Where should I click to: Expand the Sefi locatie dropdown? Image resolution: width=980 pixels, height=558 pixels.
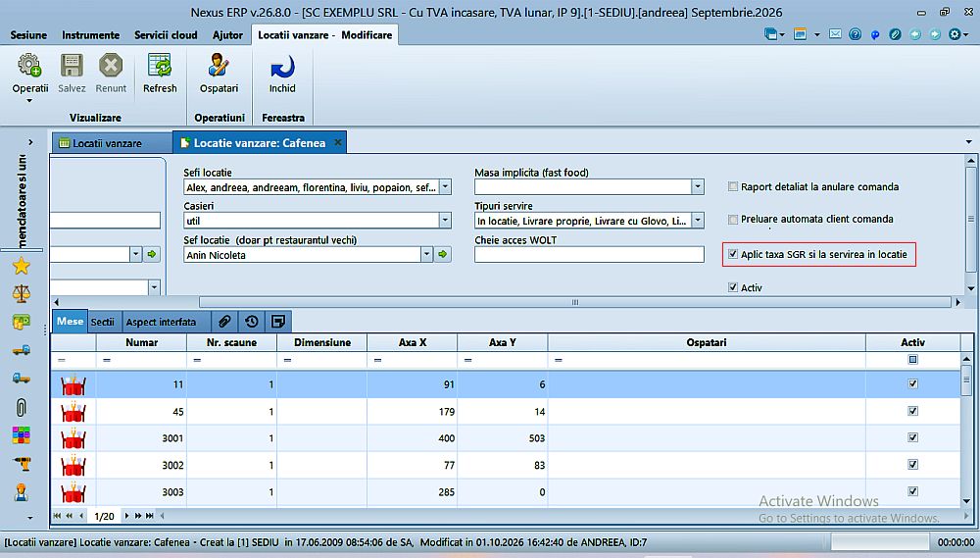(x=445, y=186)
